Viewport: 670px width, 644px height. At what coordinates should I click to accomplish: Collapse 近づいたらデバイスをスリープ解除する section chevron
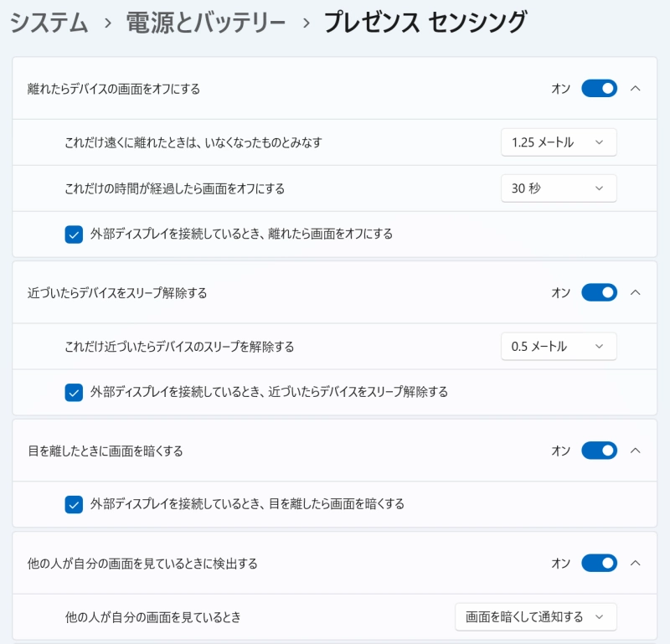636,293
